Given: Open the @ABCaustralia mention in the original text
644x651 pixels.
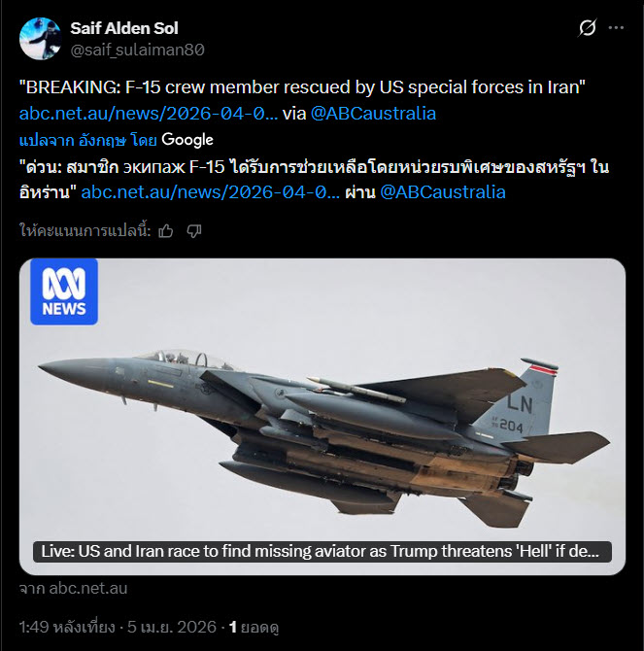Looking at the screenshot, I should pos(373,114).
